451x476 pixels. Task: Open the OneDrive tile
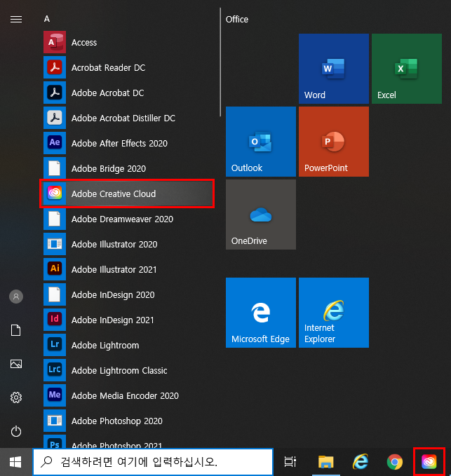261,215
